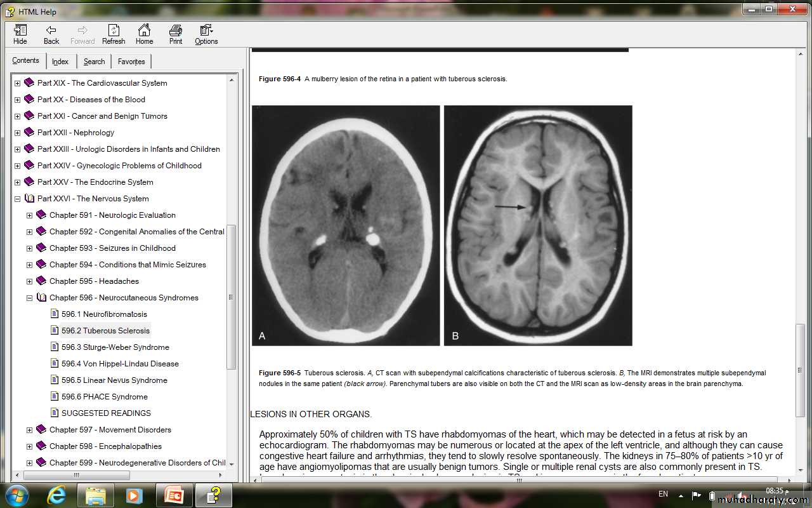Open the SUGGESTED READINGS page
Screen dimensions: 812x508
(106, 413)
